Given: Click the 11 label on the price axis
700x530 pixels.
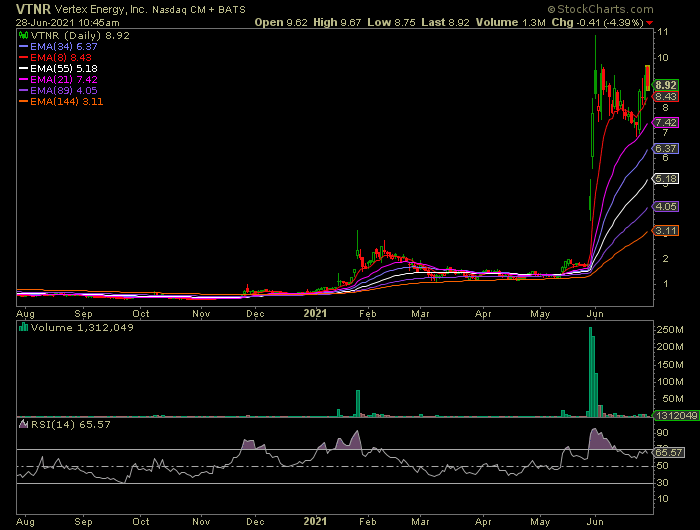Looking at the screenshot, I should point(663,32).
